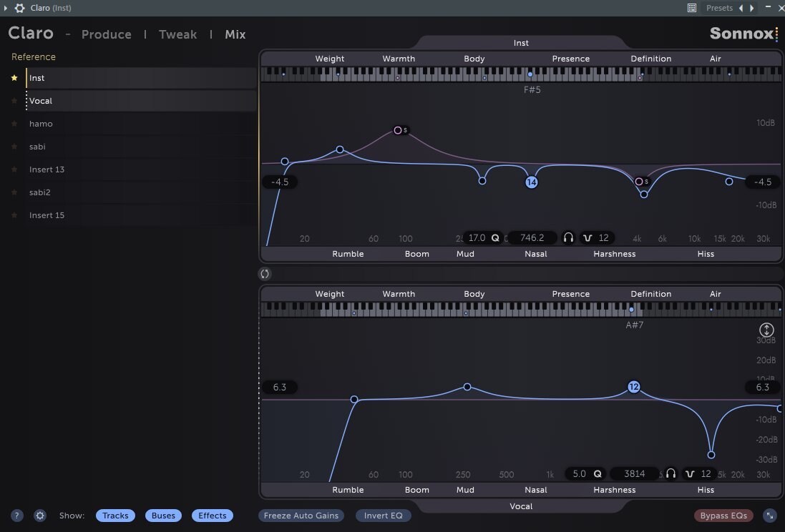The width and height of the screenshot is (785, 532).
Task: Go to the next preset
Action: (751, 8)
